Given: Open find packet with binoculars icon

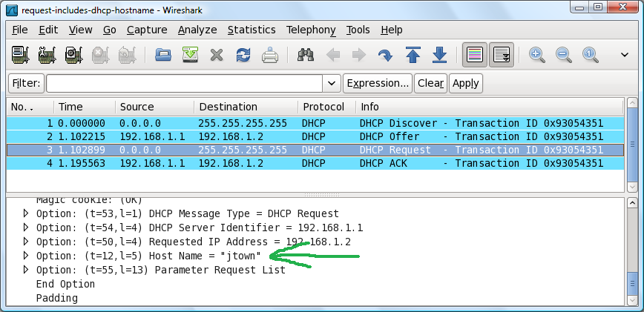Looking at the screenshot, I should click(x=304, y=55).
